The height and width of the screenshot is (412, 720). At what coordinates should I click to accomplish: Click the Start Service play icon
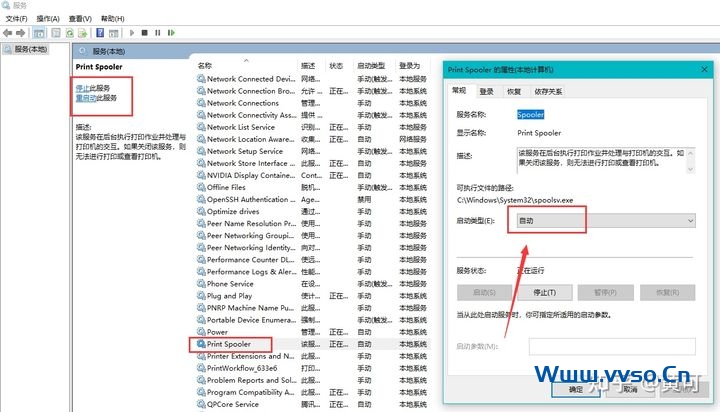pyautogui.click(x=131, y=32)
